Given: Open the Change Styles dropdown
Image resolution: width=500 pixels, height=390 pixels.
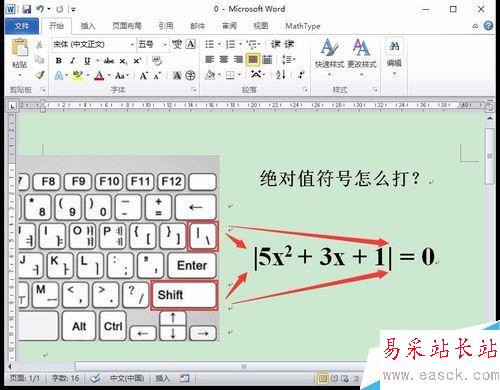Looking at the screenshot, I should click(362, 56).
